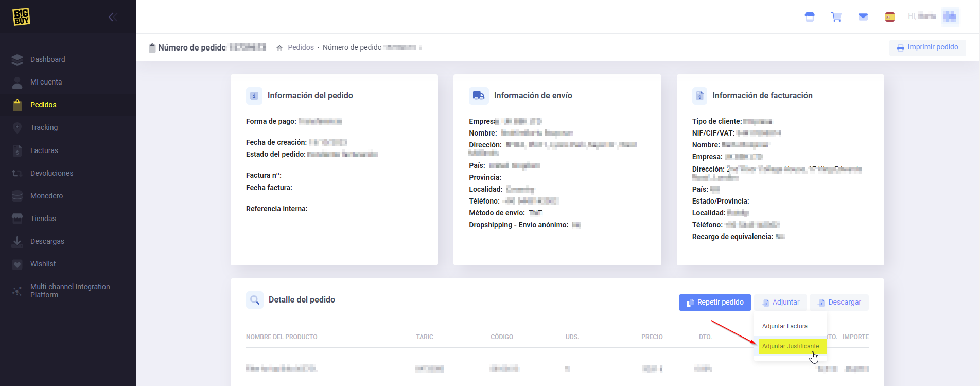Collapse the sidebar with double chevron
The image size is (980, 386).
point(113,17)
